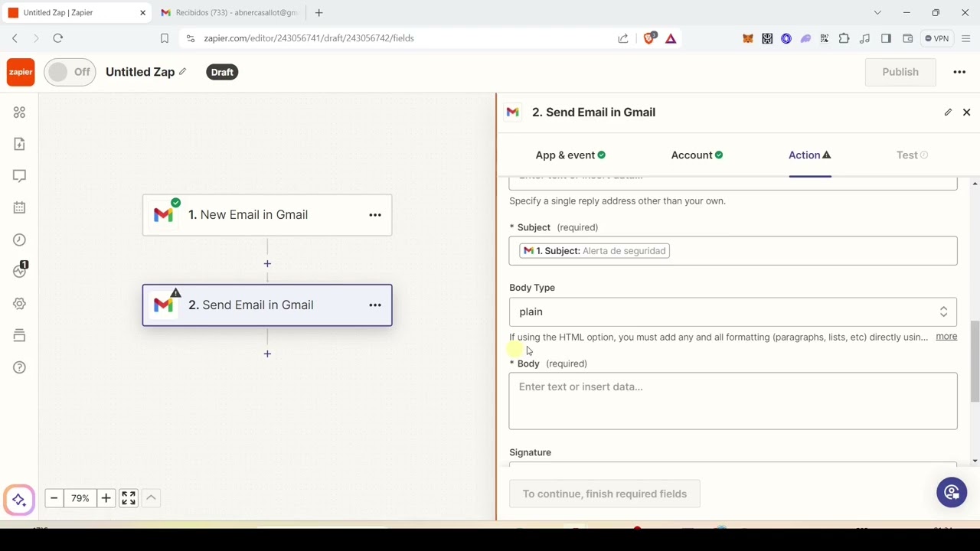Click the Subject input field
This screenshot has width=980, height=551.
click(x=733, y=251)
